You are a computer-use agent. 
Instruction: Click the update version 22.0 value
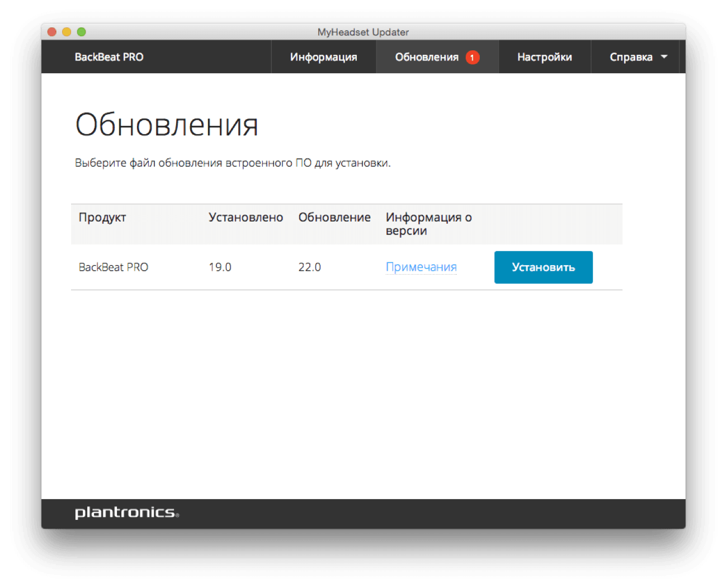click(x=310, y=267)
